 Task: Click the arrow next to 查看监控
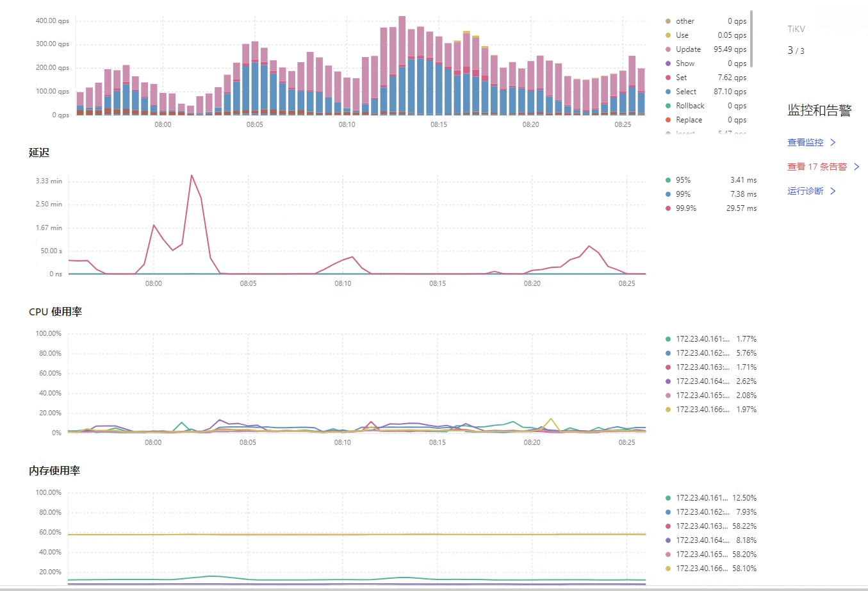click(x=833, y=142)
